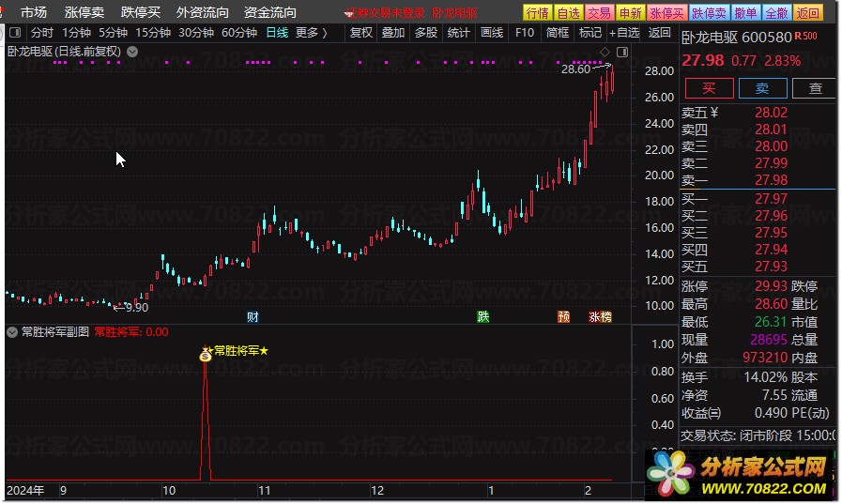Click the 9.90 low price label on chart
The height and width of the screenshot is (504, 842).
137,308
